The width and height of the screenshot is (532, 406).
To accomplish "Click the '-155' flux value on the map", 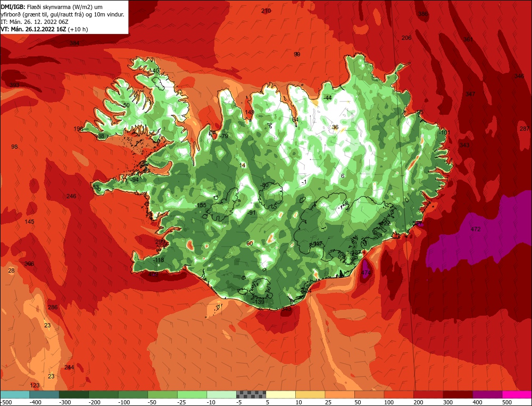I will coord(201,205).
